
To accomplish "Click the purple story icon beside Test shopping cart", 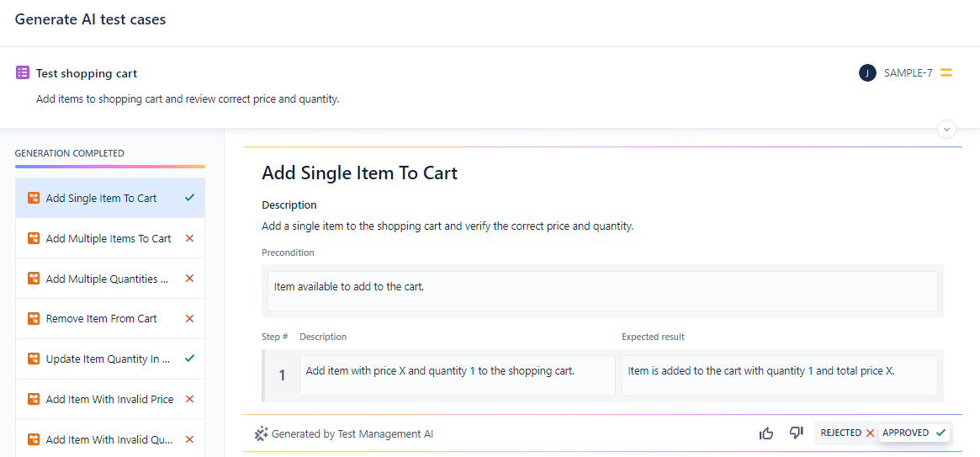I will (23, 73).
